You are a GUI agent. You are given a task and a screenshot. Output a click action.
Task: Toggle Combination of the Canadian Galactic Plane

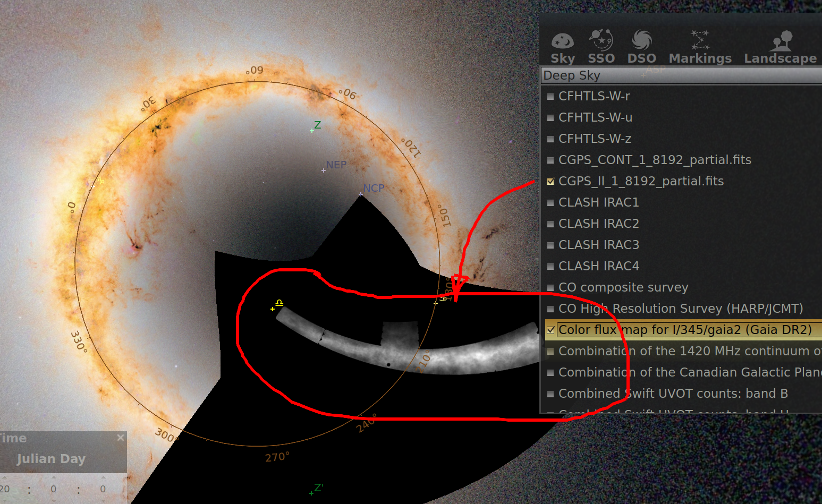pyautogui.click(x=550, y=373)
